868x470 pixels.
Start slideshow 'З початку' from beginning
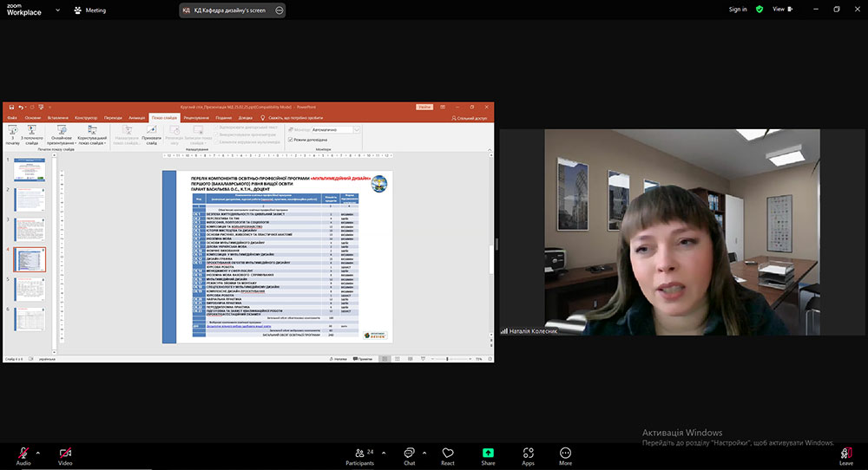point(13,135)
